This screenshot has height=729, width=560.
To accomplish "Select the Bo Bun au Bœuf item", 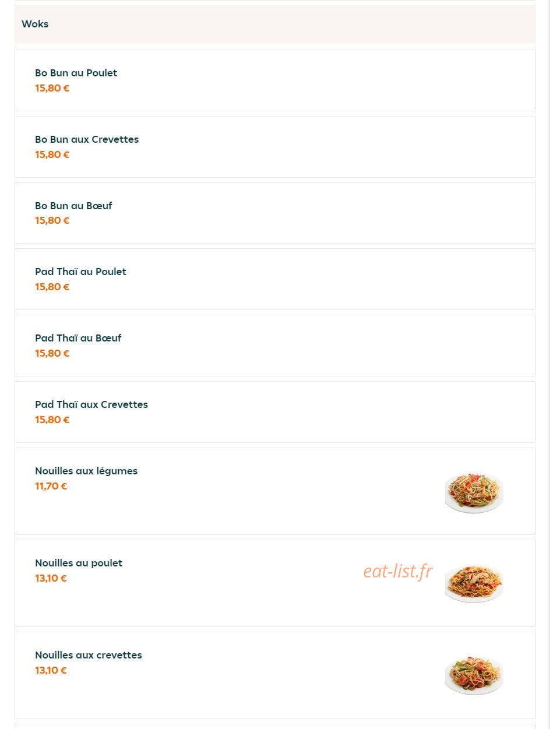I will (x=275, y=213).
